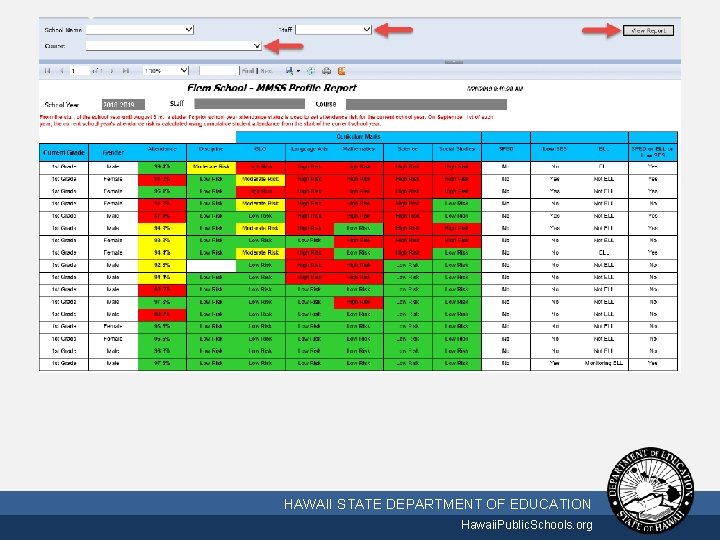Screen dimensions: 720x540
Task: Click the Curriculum Marks group header
Action: click(359, 136)
